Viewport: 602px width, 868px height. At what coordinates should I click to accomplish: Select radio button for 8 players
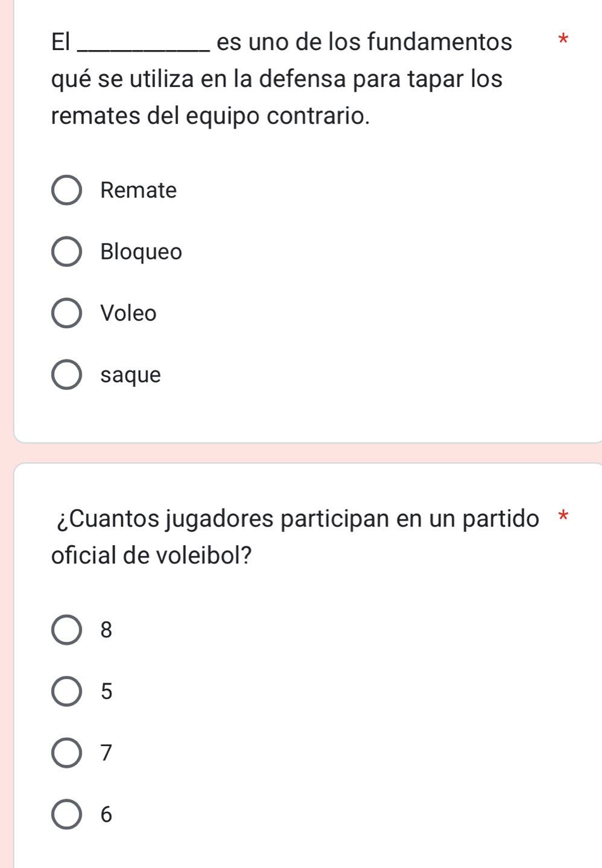click(x=66, y=630)
